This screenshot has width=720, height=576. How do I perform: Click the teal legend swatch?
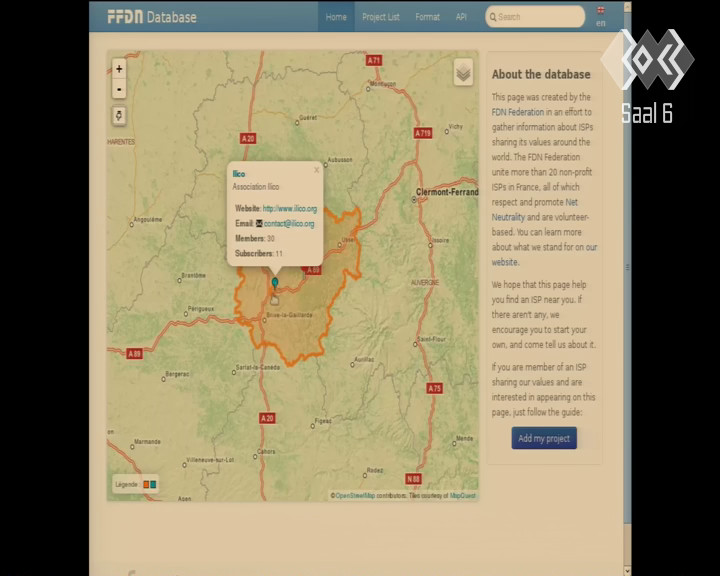pyautogui.click(x=153, y=484)
